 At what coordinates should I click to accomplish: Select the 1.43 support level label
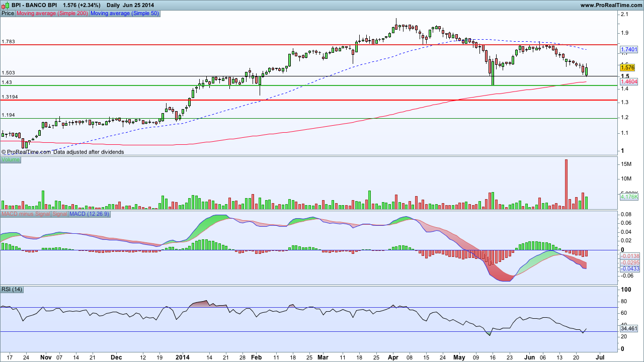click(7, 82)
